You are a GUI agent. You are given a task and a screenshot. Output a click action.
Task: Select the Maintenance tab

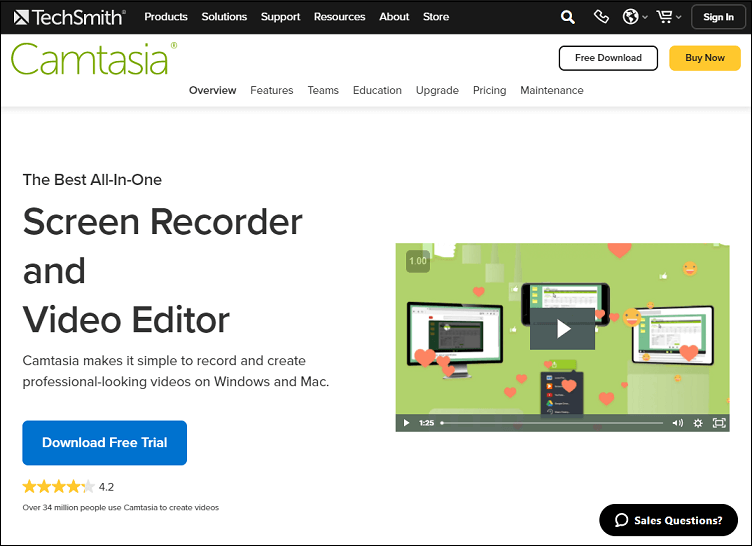[552, 90]
